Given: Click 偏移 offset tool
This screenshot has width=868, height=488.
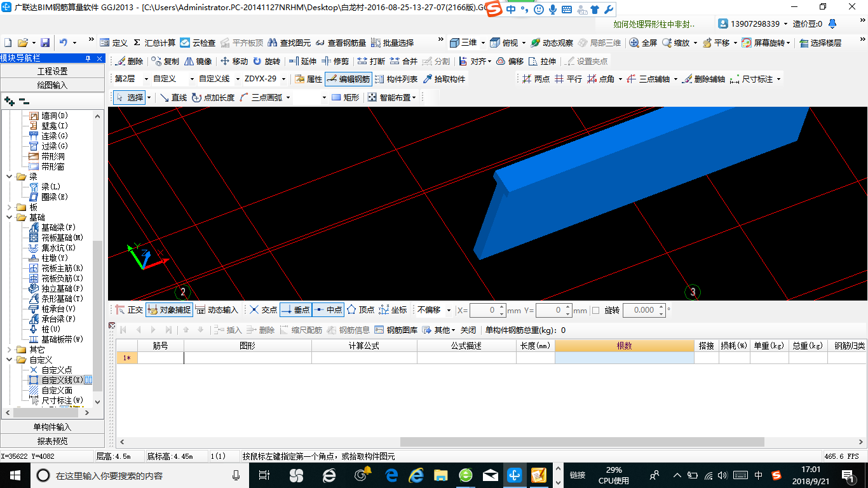Looking at the screenshot, I should click(510, 62).
